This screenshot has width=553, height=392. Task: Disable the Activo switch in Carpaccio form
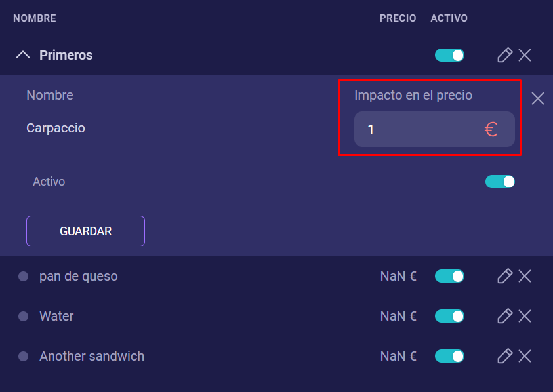click(x=500, y=181)
